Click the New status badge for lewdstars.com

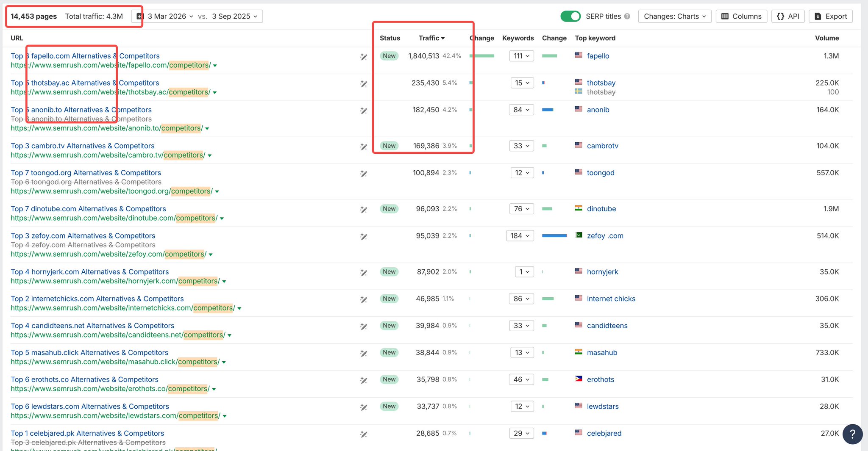(389, 407)
